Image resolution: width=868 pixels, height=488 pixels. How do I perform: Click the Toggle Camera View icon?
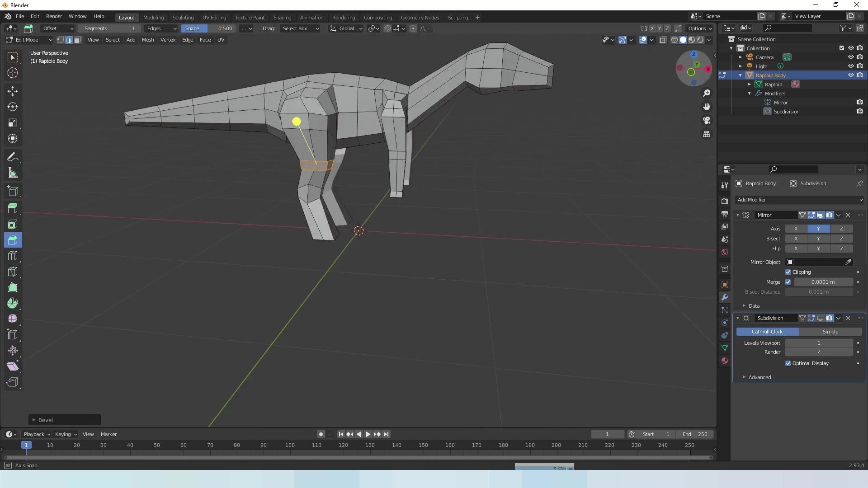click(x=707, y=121)
